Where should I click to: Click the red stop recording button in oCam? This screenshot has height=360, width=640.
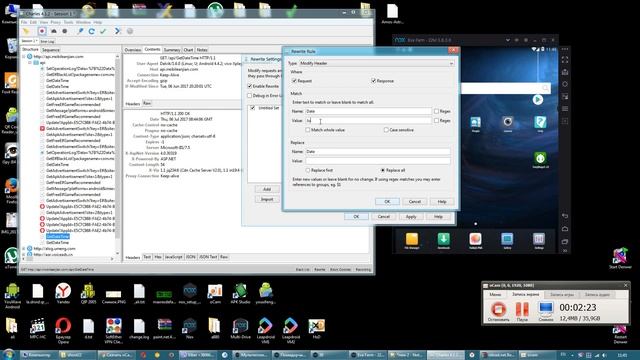tap(498, 310)
